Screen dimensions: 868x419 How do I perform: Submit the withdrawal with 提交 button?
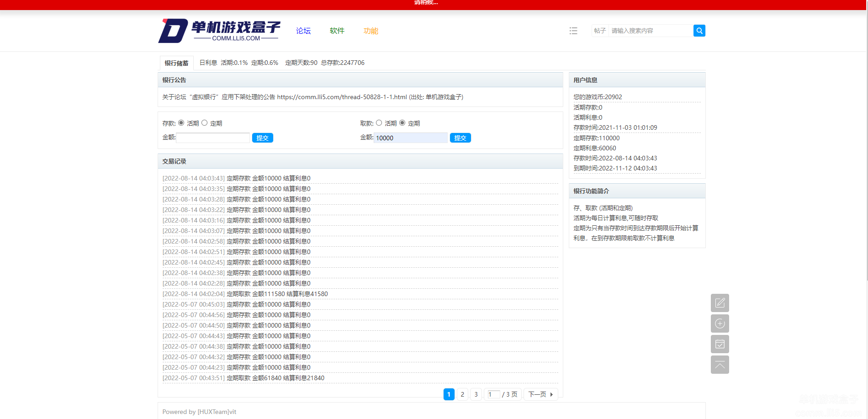pyautogui.click(x=460, y=138)
